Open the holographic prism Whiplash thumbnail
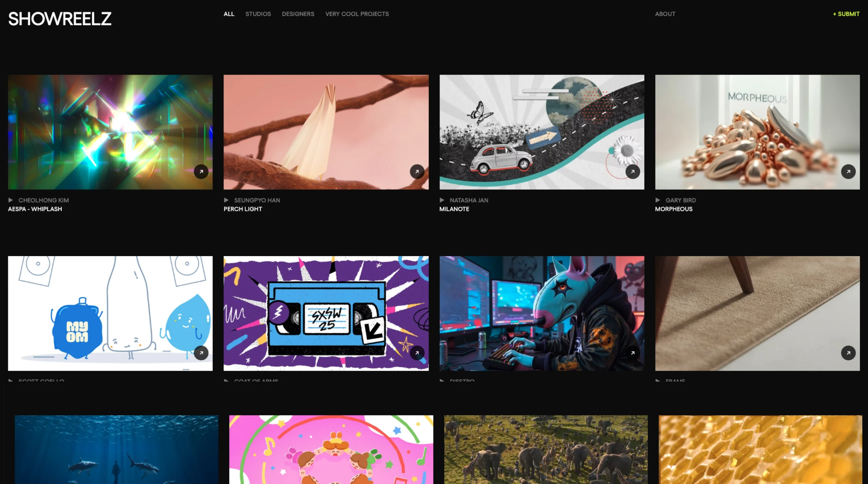The height and width of the screenshot is (484, 868). click(x=110, y=132)
